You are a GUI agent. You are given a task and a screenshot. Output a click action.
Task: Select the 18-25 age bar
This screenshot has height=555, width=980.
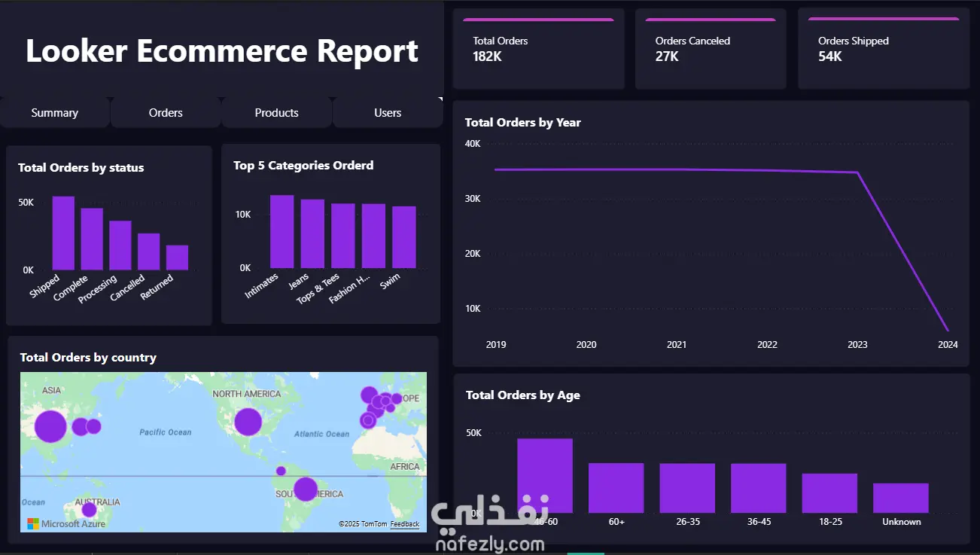click(829, 493)
